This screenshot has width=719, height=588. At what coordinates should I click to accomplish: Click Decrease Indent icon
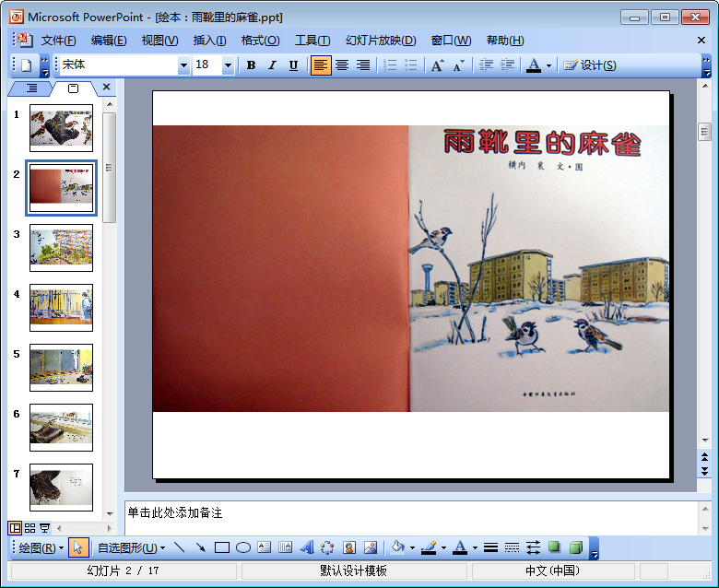point(486,65)
